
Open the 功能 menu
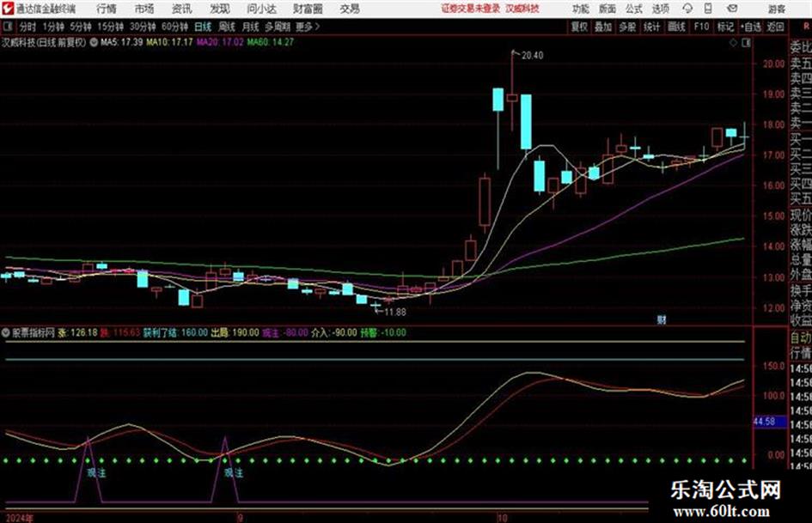pos(581,9)
